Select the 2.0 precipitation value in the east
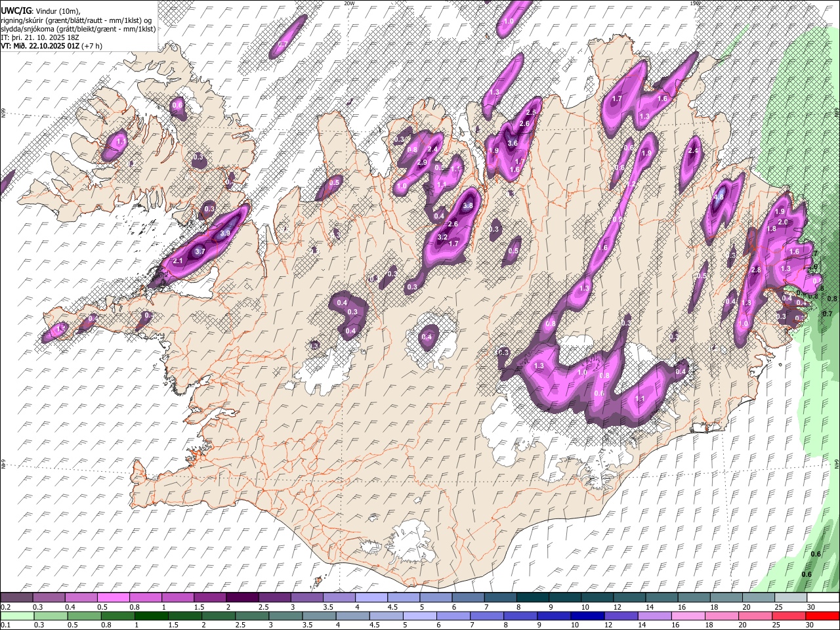Screen dimensions: 840x630 tap(783, 222)
